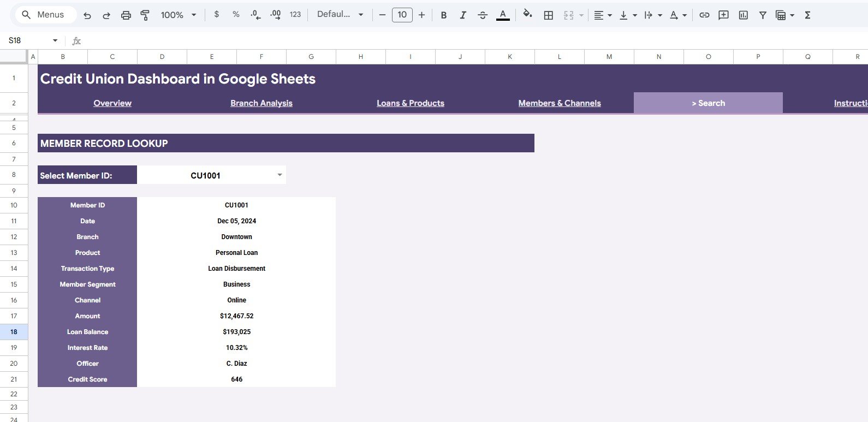This screenshot has height=422, width=868.
Task: Click the '$12,467.52' amount cell
Action: click(x=236, y=316)
